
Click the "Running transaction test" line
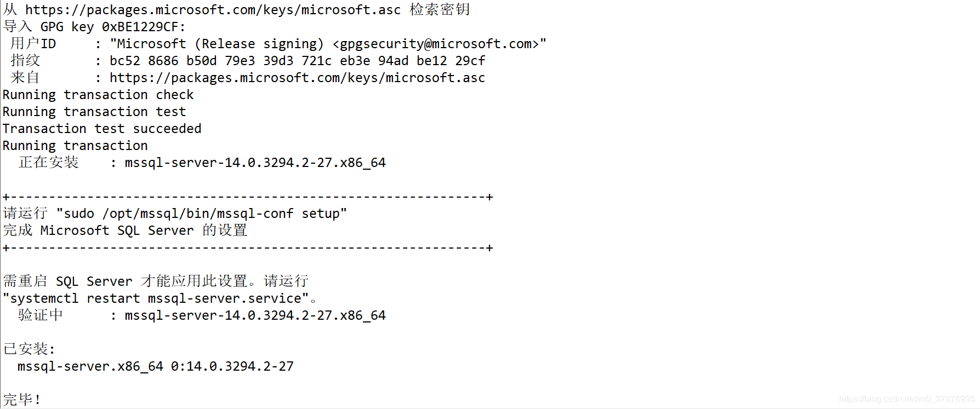94,112
